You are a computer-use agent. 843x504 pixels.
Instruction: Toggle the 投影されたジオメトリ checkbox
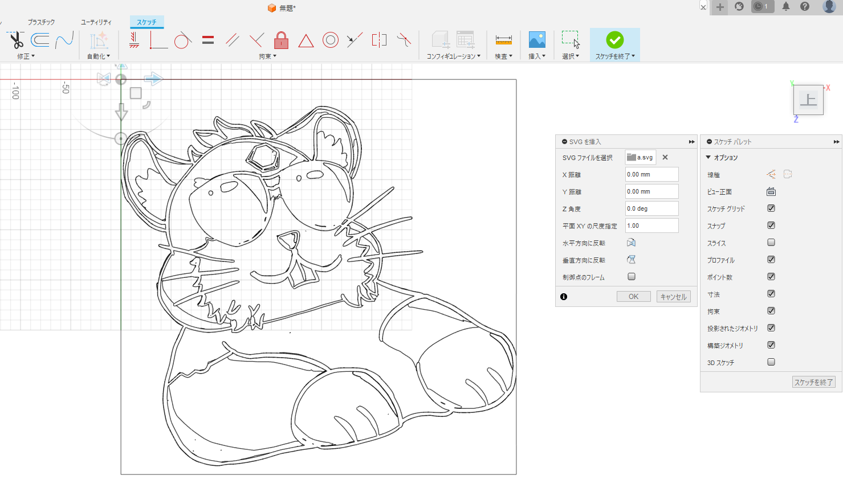click(x=771, y=328)
